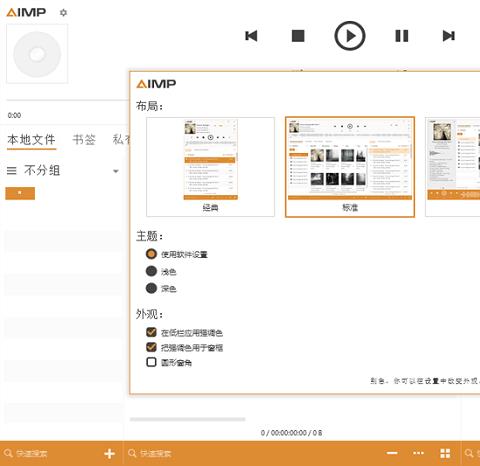This screenshot has height=466, width=480.
Task: Focus the middle 快速搜索 input field
Action: coord(155,453)
